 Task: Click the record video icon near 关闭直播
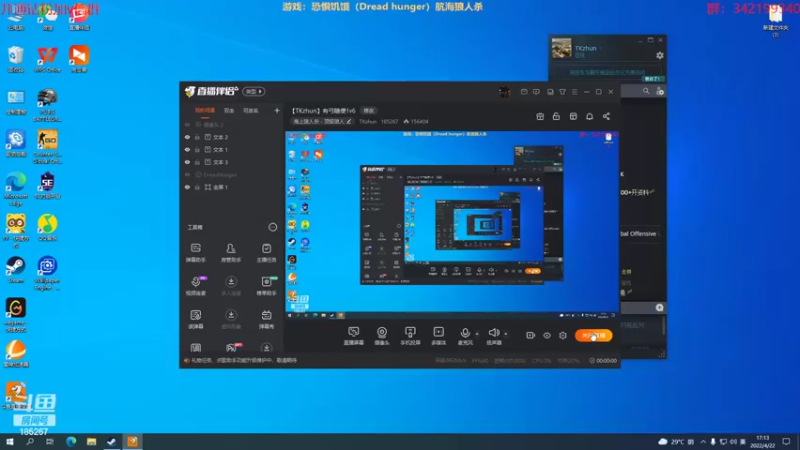click(x=531, y=335)
